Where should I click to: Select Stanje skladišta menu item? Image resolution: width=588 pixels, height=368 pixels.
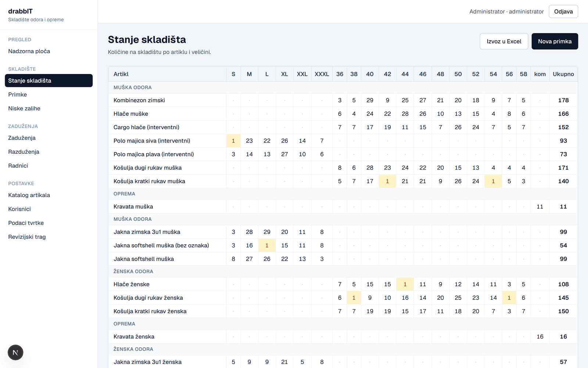pos(49,81)
